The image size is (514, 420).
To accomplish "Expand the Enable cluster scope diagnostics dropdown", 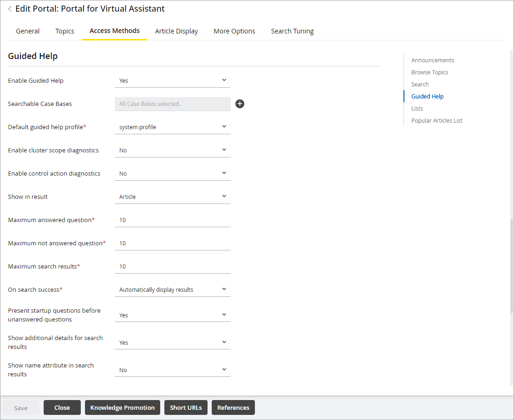I will (172, 150).
